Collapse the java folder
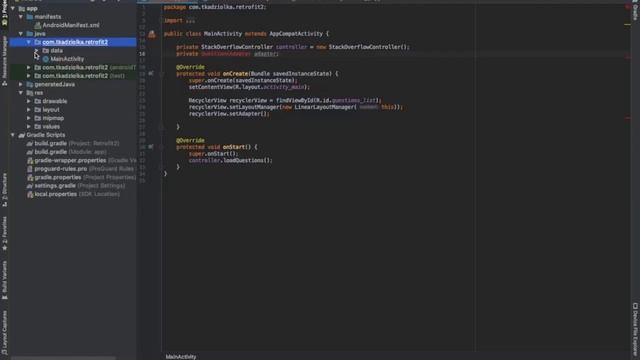The image size is (640, 360). tap(21, 34)
